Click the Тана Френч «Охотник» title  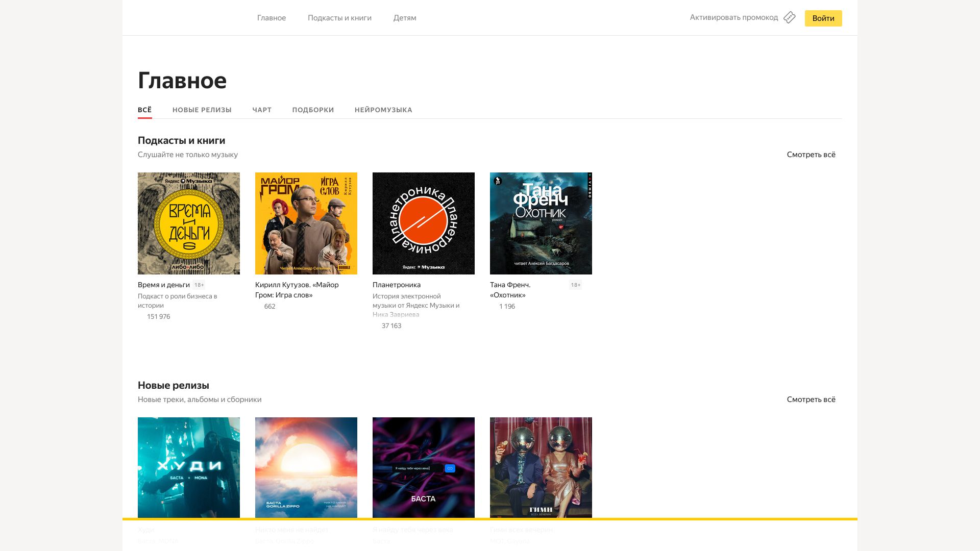[x=510, y=290]
